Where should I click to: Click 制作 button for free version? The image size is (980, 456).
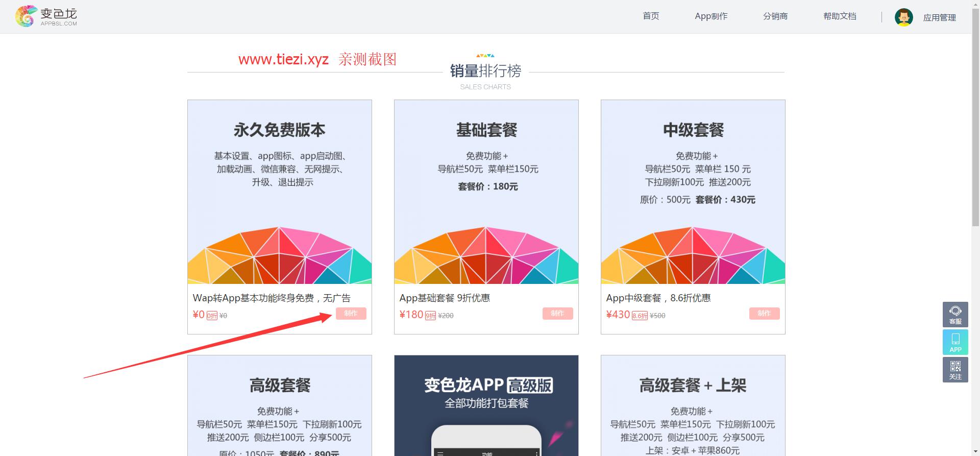click(x=351, y=314)
